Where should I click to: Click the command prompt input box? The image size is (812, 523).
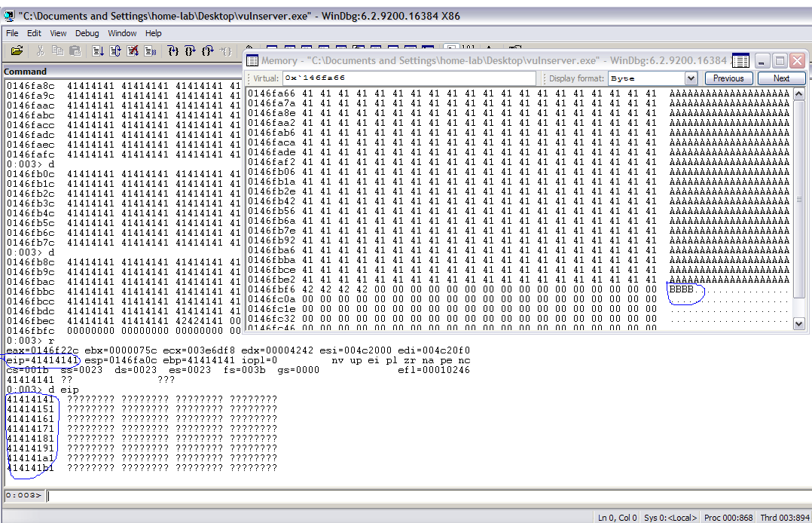[x=422, y=495]
